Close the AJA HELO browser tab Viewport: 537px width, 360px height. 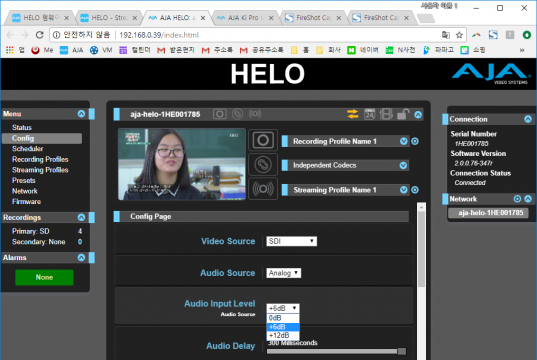tap(203, 18)
